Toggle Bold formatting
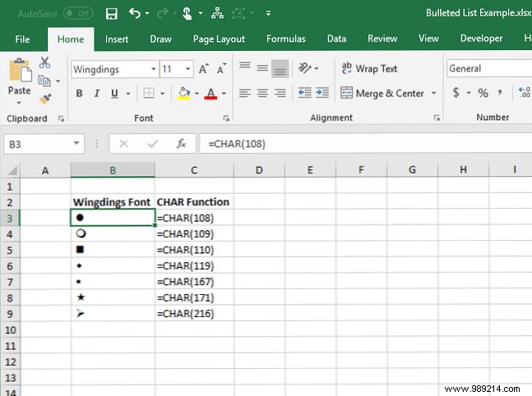 coord(79,93)
